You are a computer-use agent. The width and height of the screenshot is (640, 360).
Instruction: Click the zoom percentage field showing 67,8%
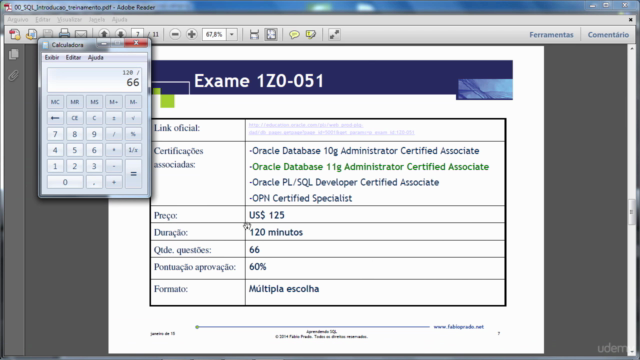pyautogui.click(x=214, y=34)
